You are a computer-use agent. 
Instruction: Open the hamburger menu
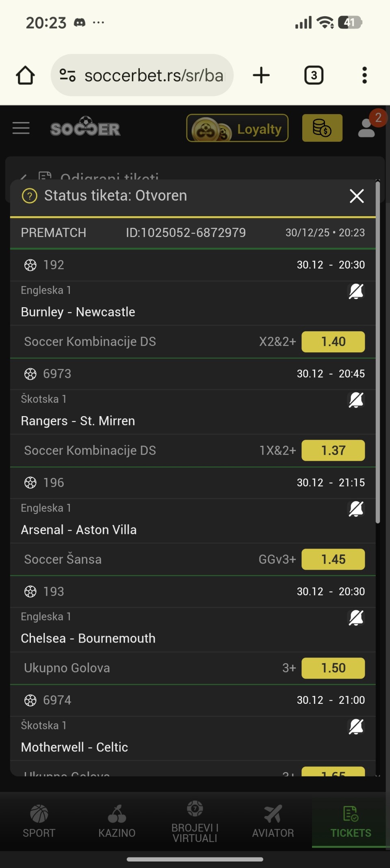(21, 128)
